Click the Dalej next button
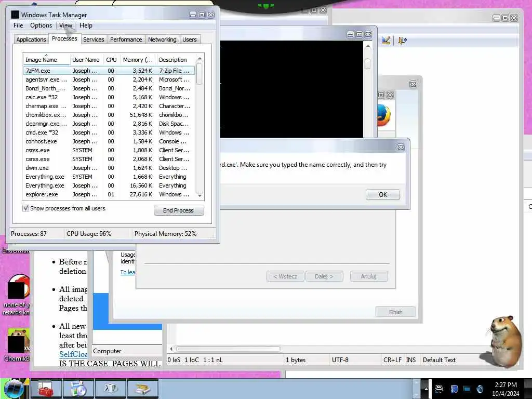Screen dimensions: 532x399 pos(324,276)
